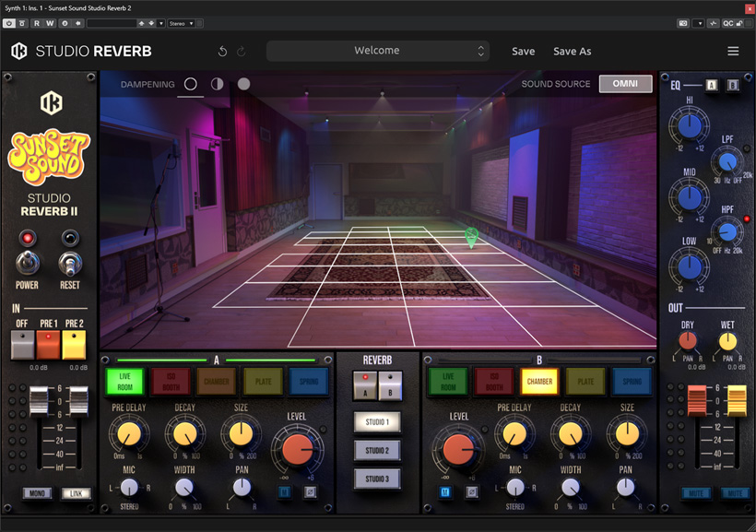Click the Save As button

point(572,51)
